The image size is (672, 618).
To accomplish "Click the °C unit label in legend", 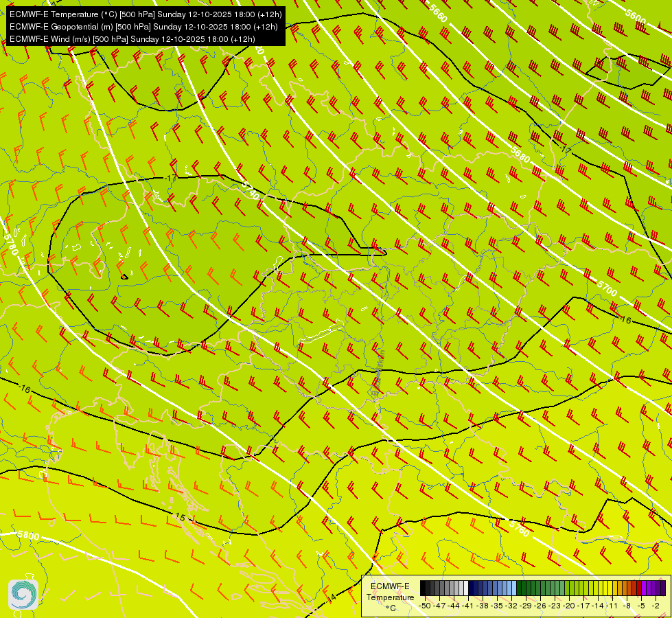I will (391, 608).
